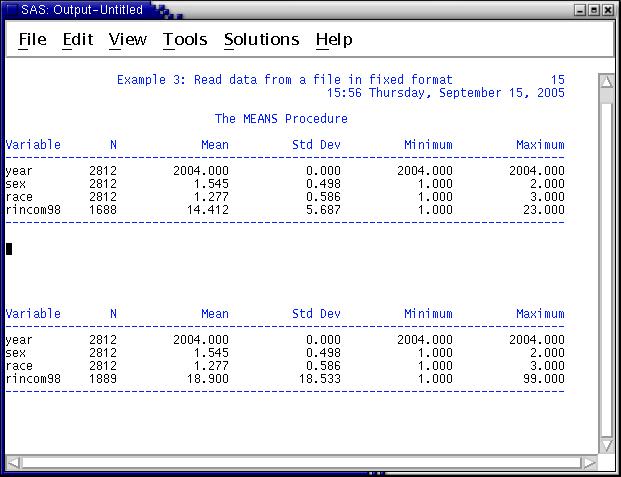This screenshot has width=621, height=477.
Task: Open the View menu
Action: tap(127, 40)
